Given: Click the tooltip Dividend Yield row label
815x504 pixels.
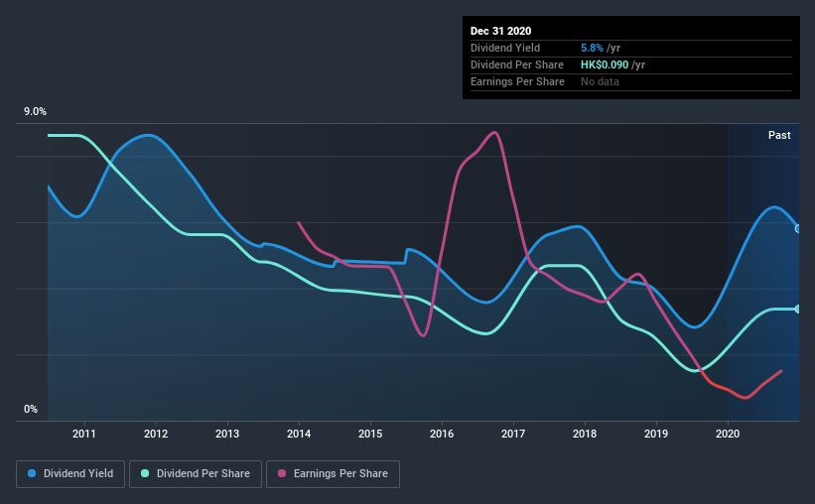Looking at the screenshot, I should (505, 48).
